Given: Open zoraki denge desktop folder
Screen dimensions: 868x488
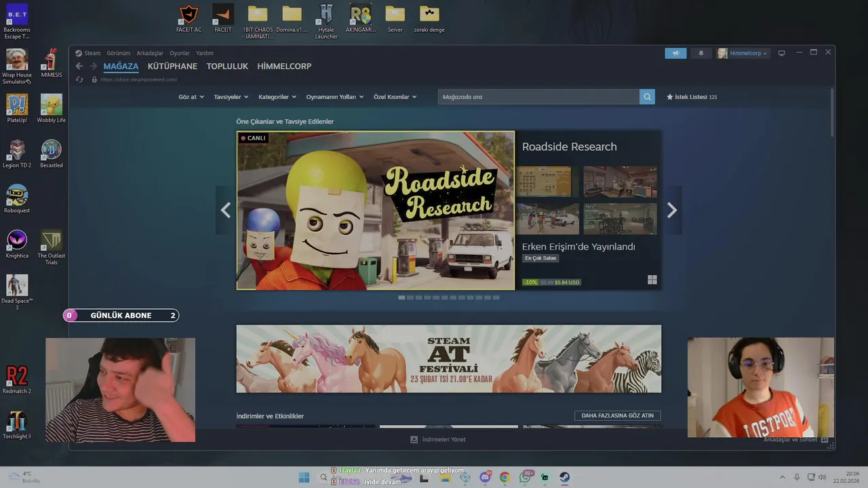Looking at the screenshot, I should 429,19.
